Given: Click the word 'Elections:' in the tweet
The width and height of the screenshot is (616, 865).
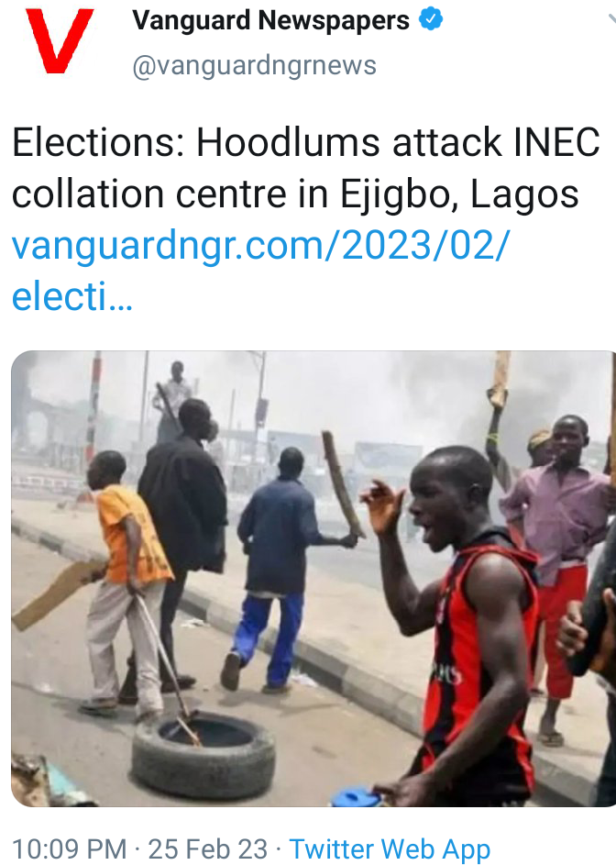Looking at the screenshot, I should (x=97, y=142).
